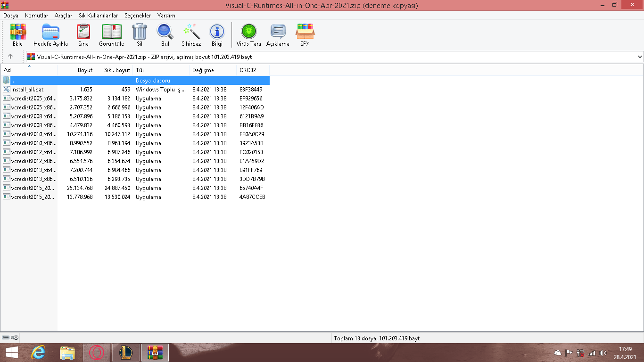The height and width of the screenshot is (362, 644).
Task: Click the volume speaker tray icon
Action: (603, 353)
